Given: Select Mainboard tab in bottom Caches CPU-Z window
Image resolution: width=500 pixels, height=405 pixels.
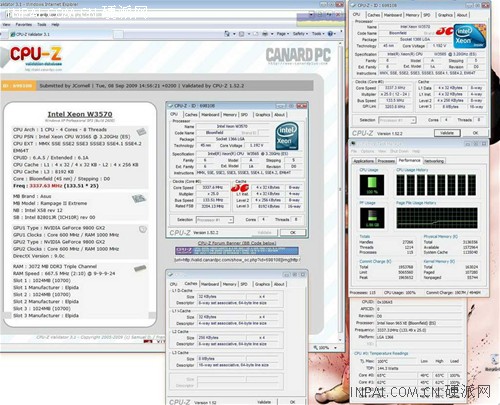Looking at the screenshot, I should click(210, 284).
